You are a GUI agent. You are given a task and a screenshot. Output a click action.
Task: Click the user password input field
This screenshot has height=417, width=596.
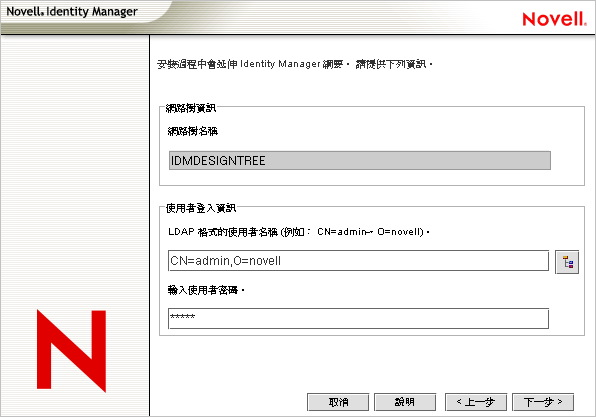coord(358,319)
